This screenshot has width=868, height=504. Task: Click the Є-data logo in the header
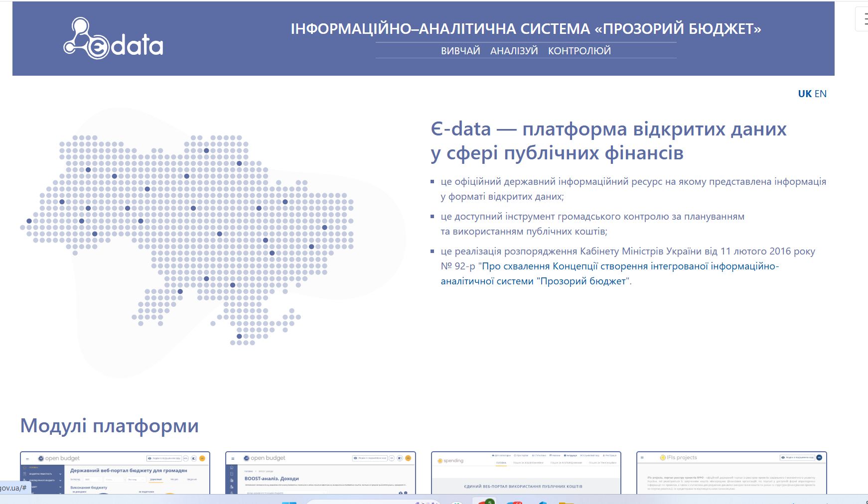click(113, 38)
